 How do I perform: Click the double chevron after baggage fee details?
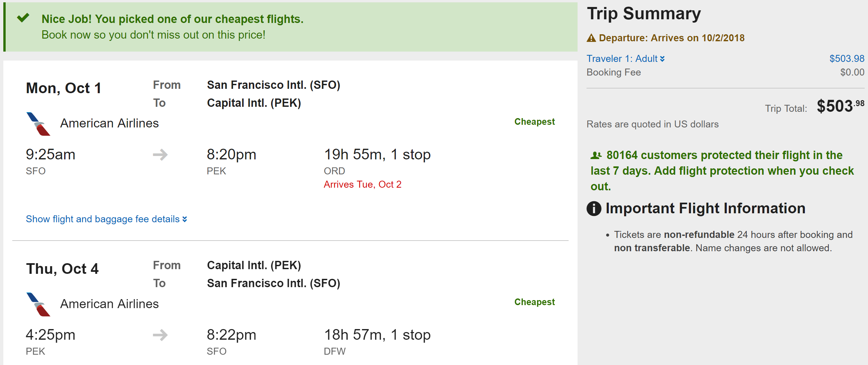tap(185, 220)
